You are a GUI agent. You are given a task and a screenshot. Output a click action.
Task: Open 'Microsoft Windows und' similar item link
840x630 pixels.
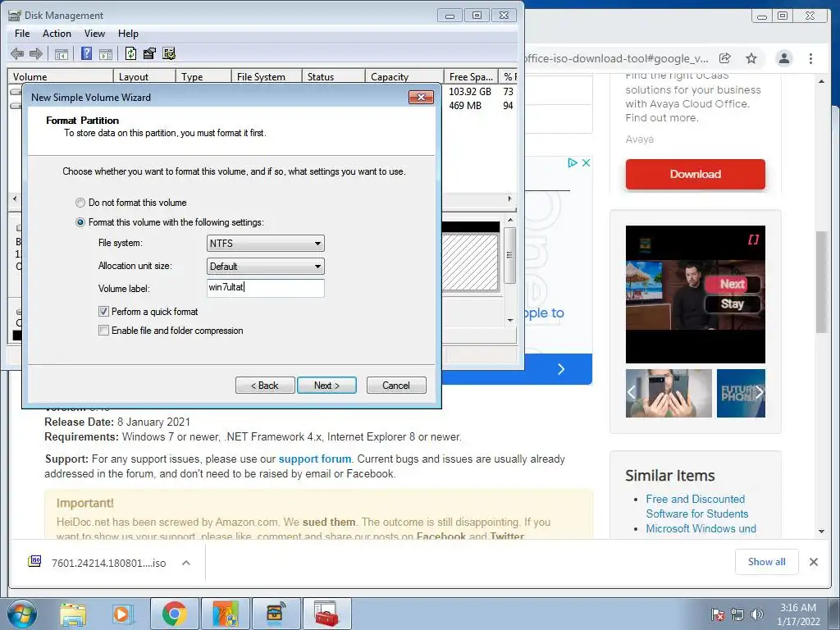click(x=701, y=529)
